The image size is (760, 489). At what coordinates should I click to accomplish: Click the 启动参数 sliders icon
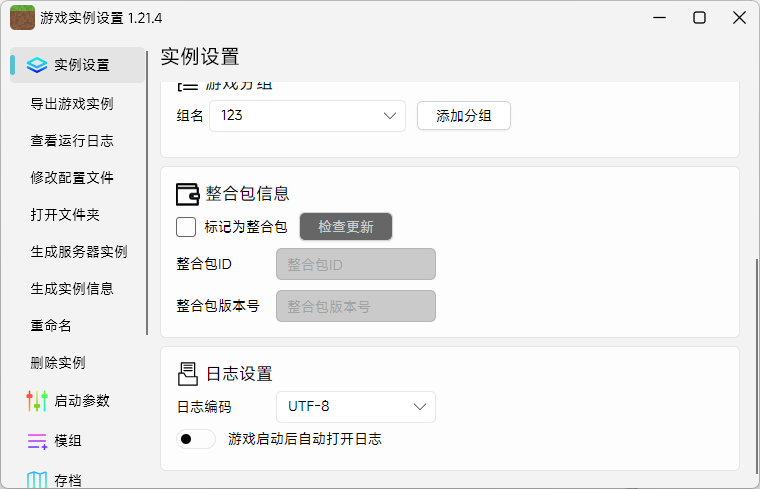[37, 401]
